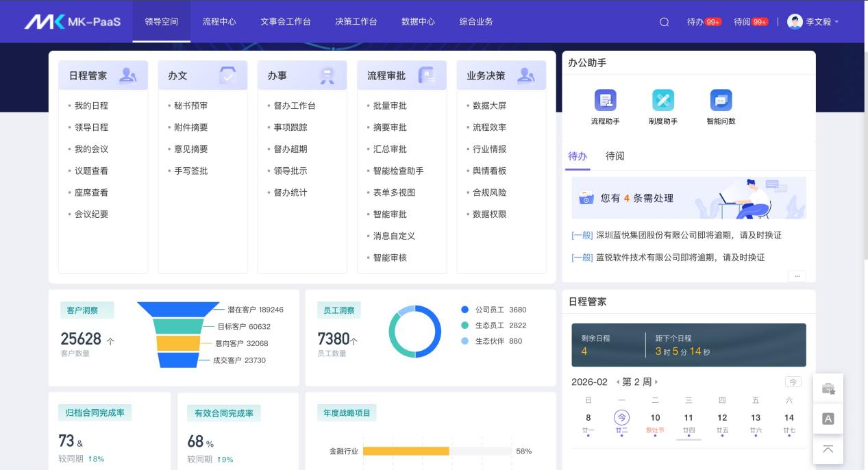Open the 制度助手 icon
868x470 pixels.
click(662, 100)
